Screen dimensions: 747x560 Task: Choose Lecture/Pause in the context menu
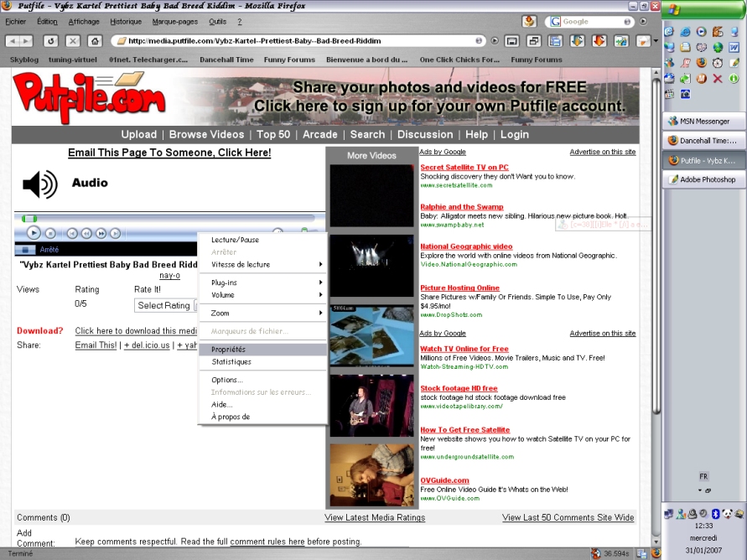262,240
